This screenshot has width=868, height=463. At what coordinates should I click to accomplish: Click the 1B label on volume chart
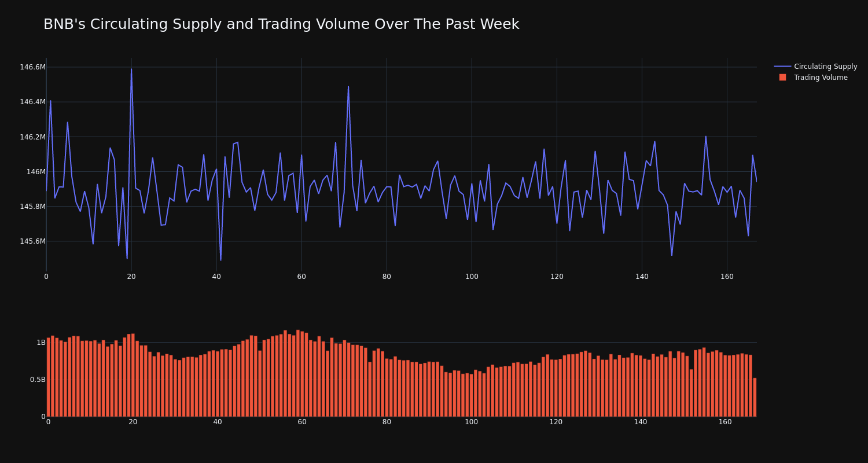point(41,343)
